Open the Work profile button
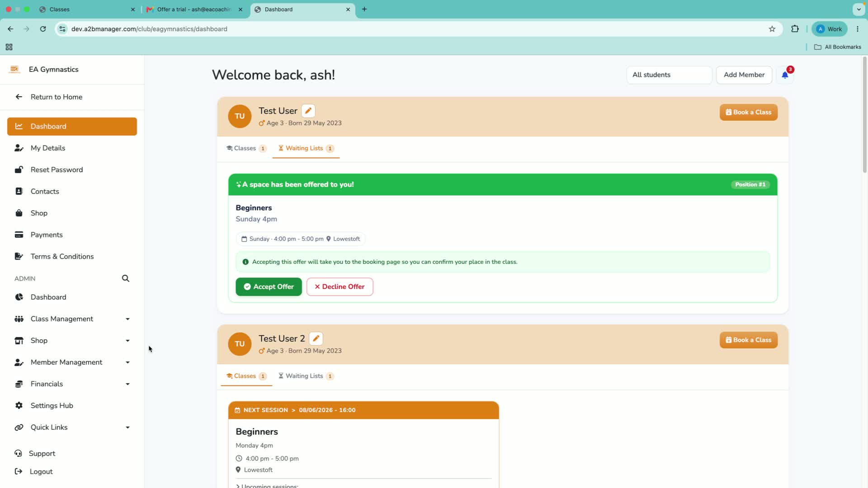This screenshot has height=488, width=868. (x=829, y=29)
